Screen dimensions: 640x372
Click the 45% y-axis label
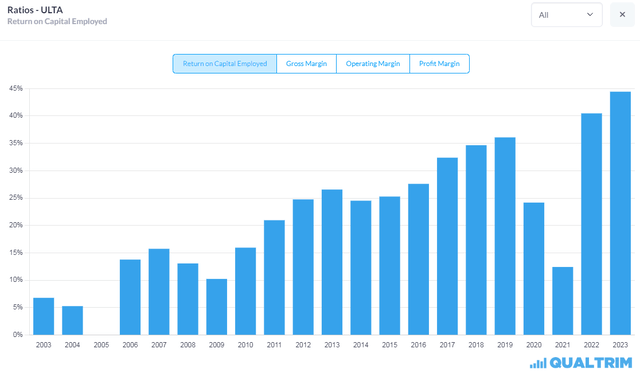pyautogui.click(x=16, y=88)
